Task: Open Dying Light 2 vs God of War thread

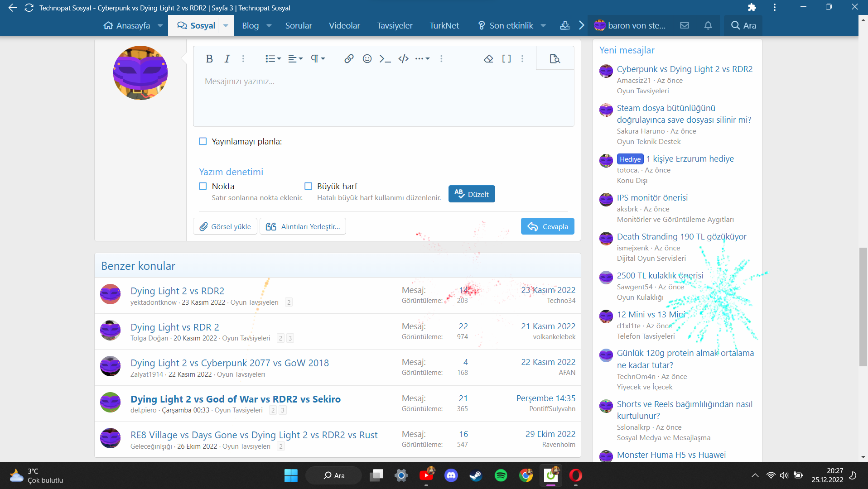Action: [x=235, y=399]
